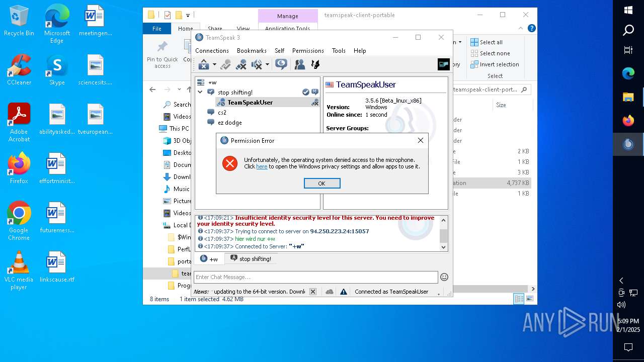Switch Explorer to large icons view

pyautogui.click(x=529, y=299)
